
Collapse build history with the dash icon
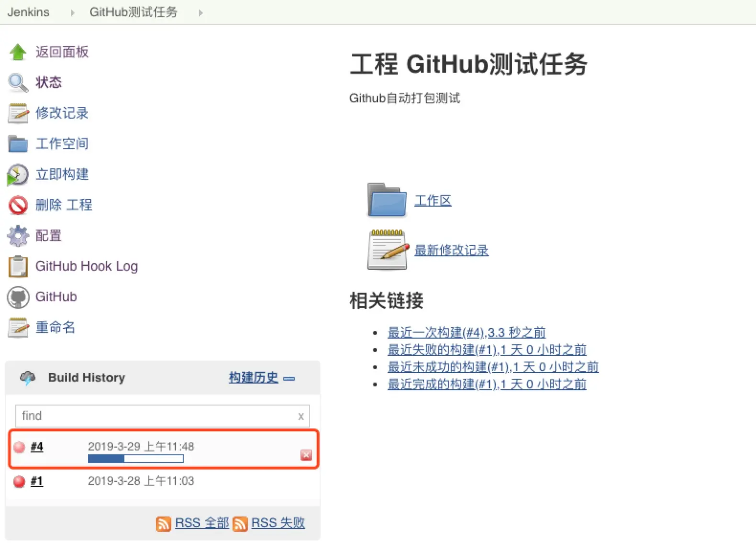coord(289,378)
